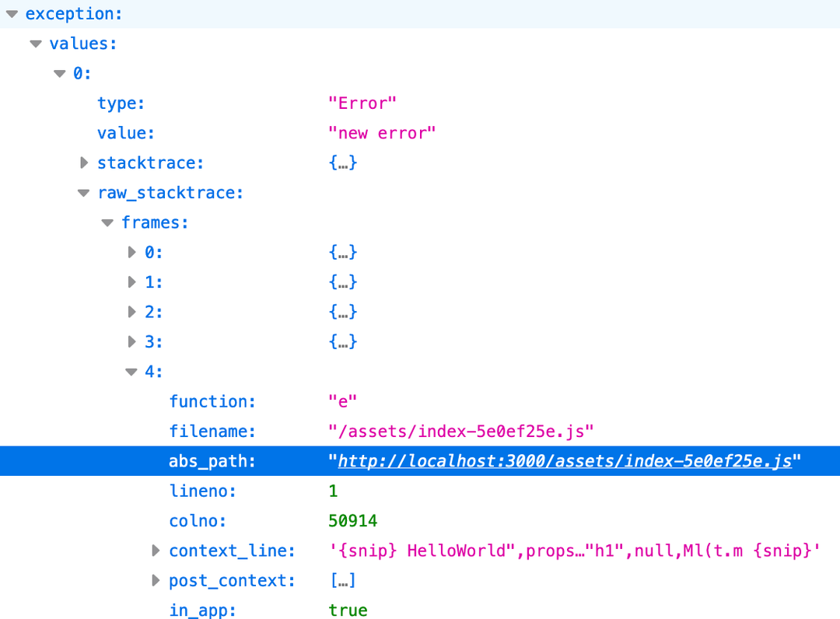Collapse the frames node
This screenshot has width=840, height=619.
pos(107,222)
